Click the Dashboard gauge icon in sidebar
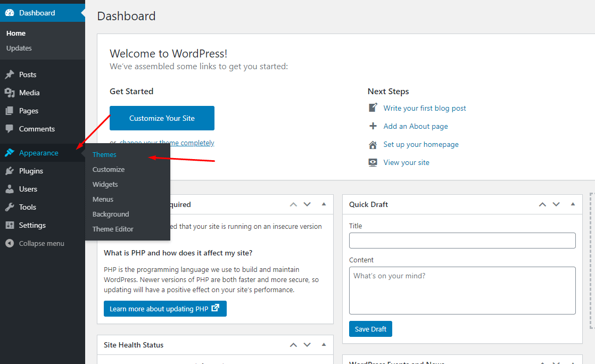595x364 pixels. 10,13
